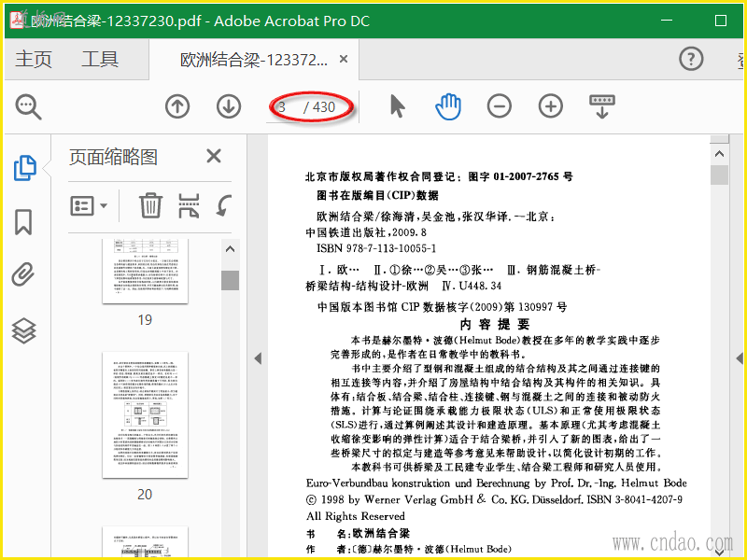
Task: Minimize the Acrobat window
Action: click(x=667, y=21)
